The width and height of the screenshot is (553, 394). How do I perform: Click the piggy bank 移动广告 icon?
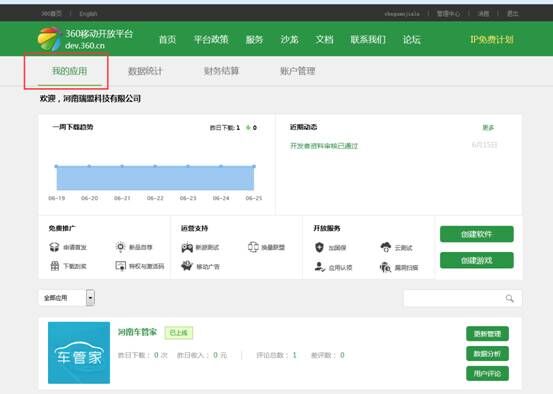pyautogui.click(x=187, y=266)
